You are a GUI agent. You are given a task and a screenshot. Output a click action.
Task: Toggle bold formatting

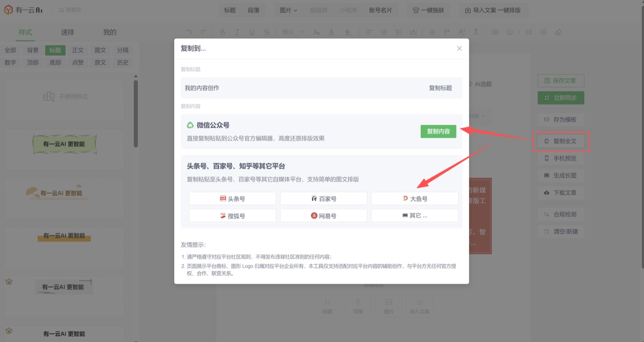click(223, 32)
